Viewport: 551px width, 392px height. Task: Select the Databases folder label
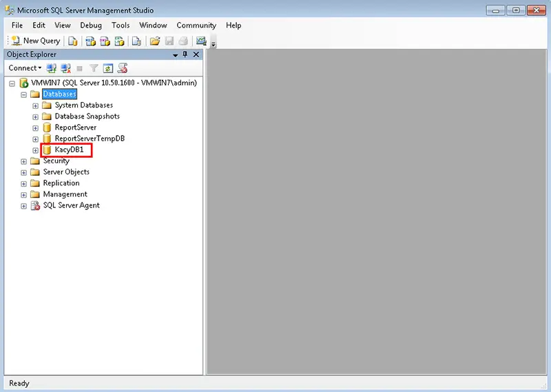click(x=59, y=94)
